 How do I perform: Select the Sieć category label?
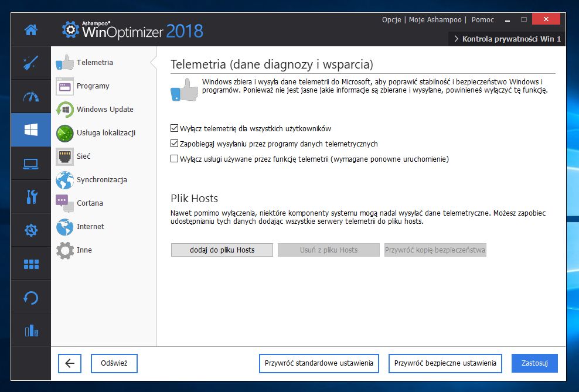83,156
